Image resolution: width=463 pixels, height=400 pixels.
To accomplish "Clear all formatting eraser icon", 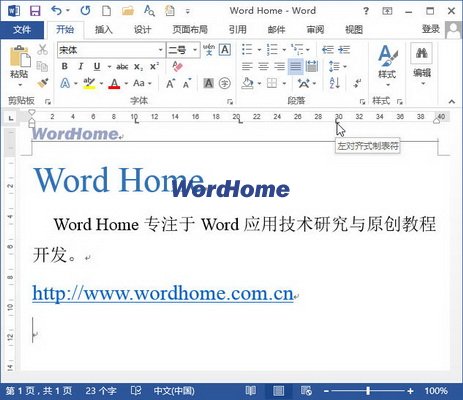I will (x=177, y=66).
